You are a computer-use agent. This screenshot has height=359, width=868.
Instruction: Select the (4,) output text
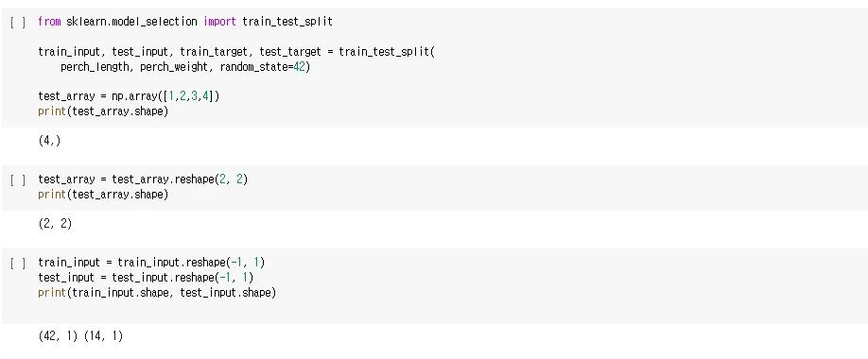point(49,141)
